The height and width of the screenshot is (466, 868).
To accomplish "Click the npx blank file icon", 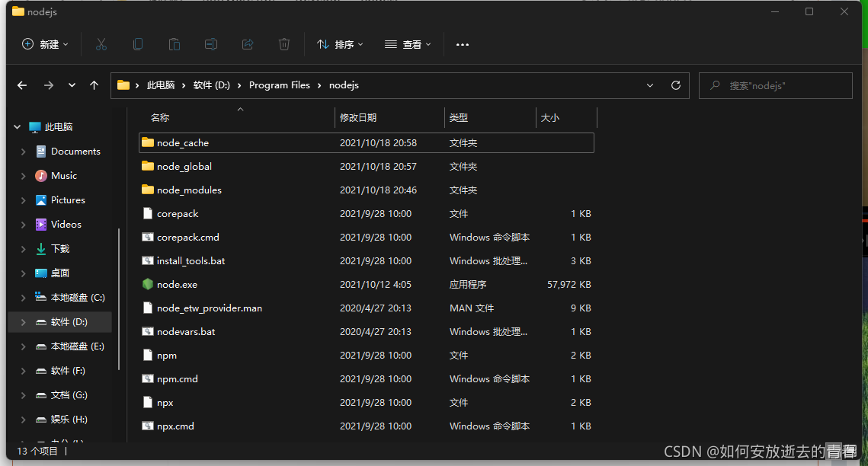I will [147, 403].
